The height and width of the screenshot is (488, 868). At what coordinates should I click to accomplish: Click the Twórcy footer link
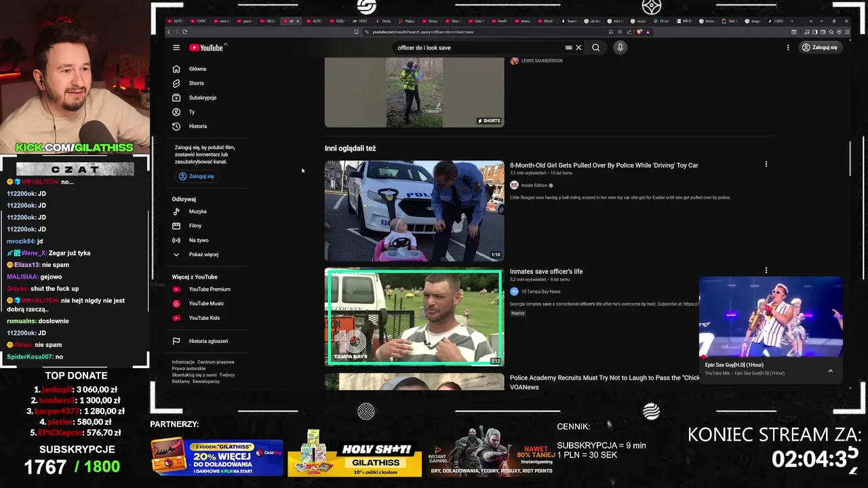tap(227, 375)
